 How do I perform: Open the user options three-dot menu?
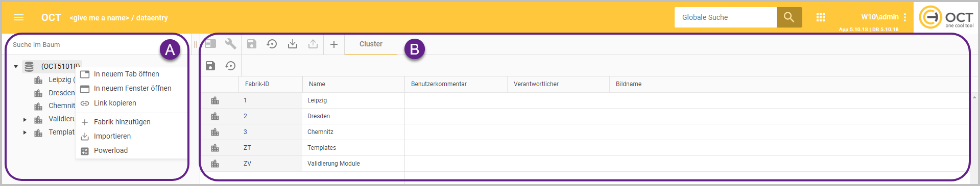905,17
